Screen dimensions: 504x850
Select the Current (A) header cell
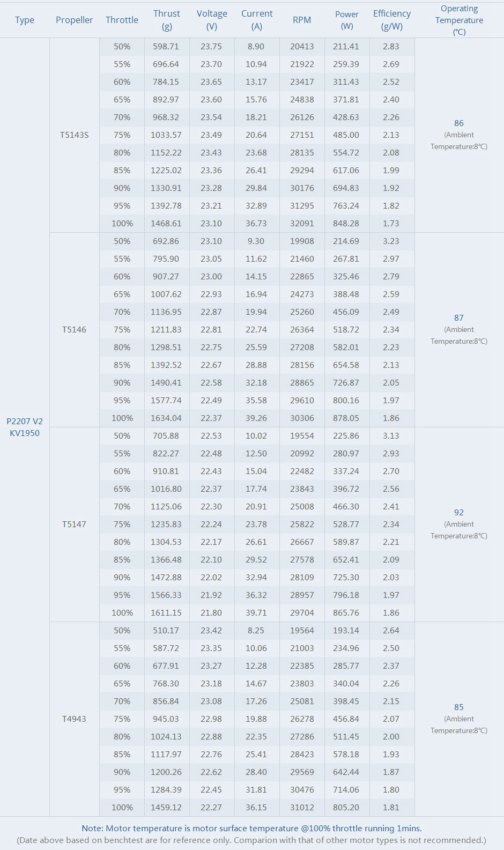(x=257, y=20)
